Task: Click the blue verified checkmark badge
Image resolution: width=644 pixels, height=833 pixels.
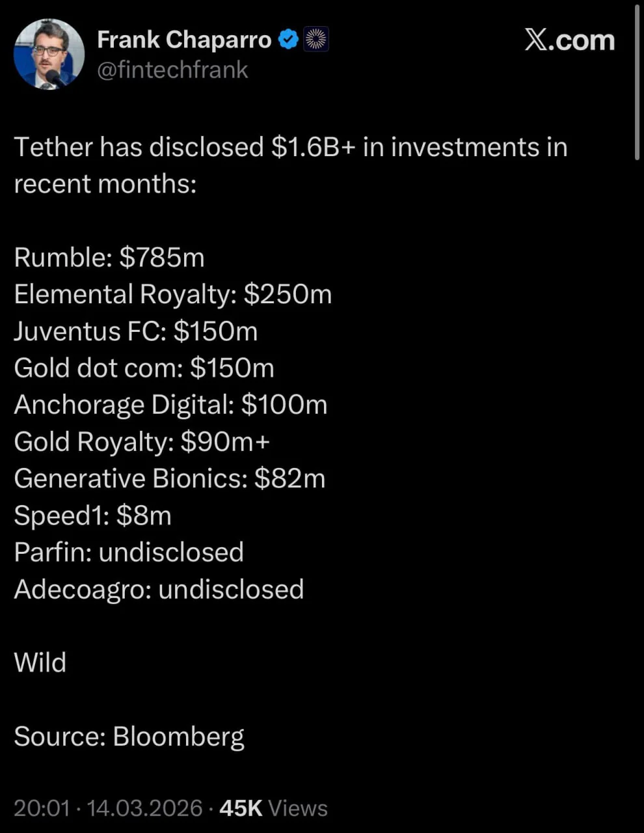Action: 288,40
